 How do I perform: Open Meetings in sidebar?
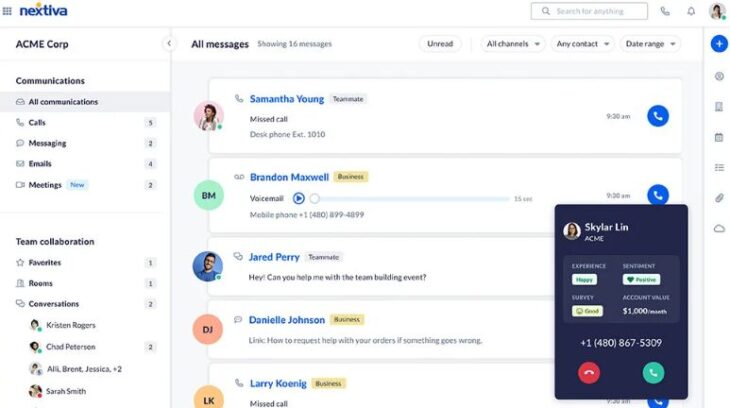coord(85,185)
